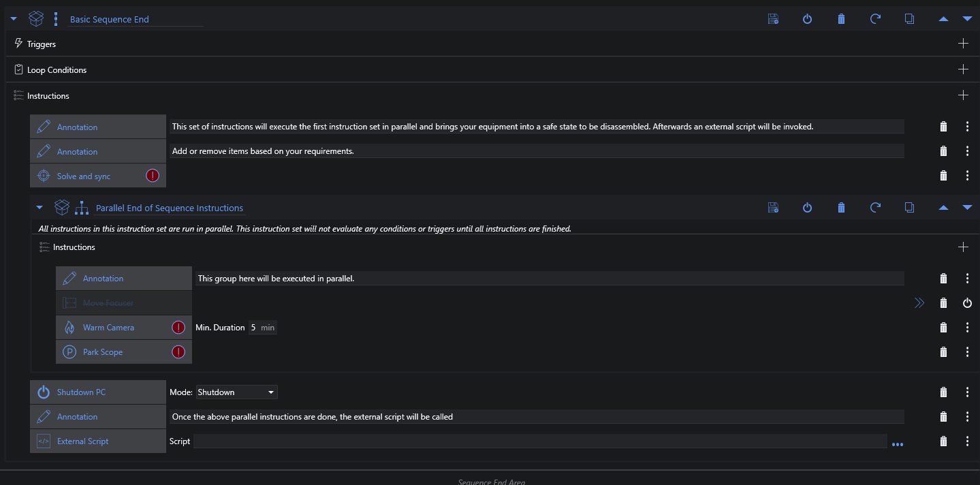This screenshot has height=485, width=980.
Task: Click the Loop Conditions section header
Action: click(x=57, y=70)
